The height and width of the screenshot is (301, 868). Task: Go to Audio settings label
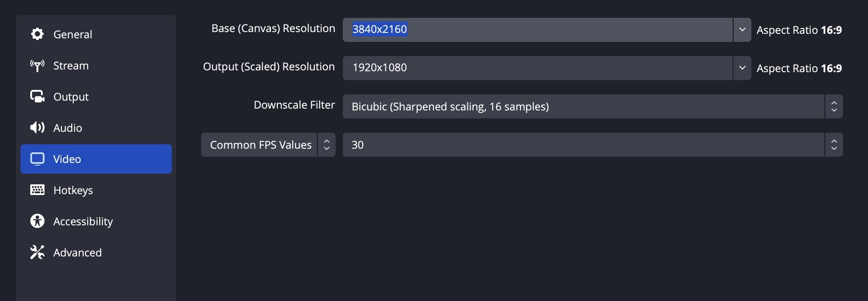pyautogui.click(x=68, y=128)
